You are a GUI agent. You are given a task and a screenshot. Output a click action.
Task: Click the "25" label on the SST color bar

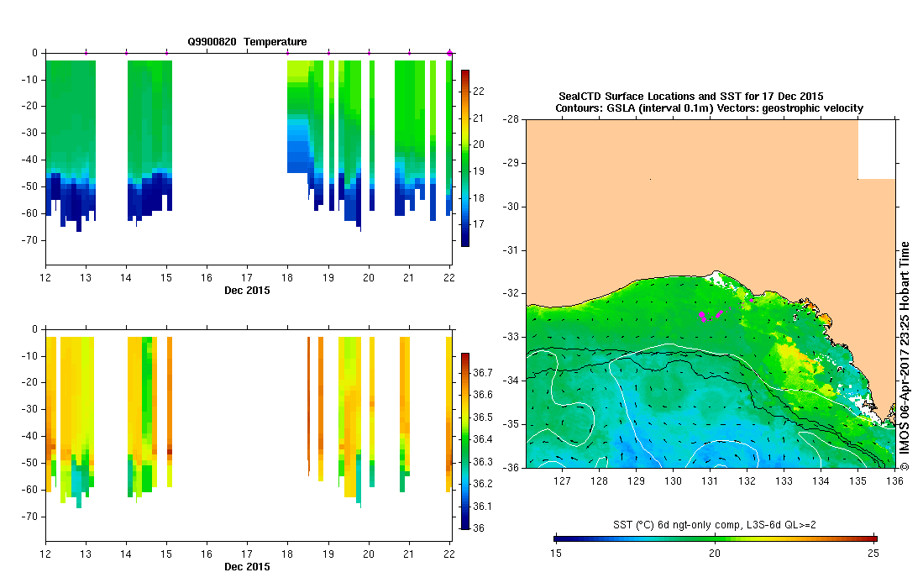click(873, 554)
